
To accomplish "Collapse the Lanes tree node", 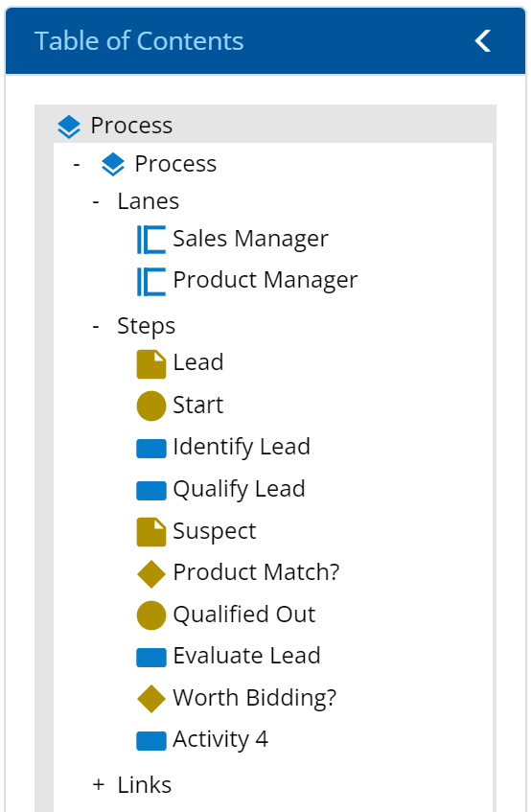I will click(96, 201).
